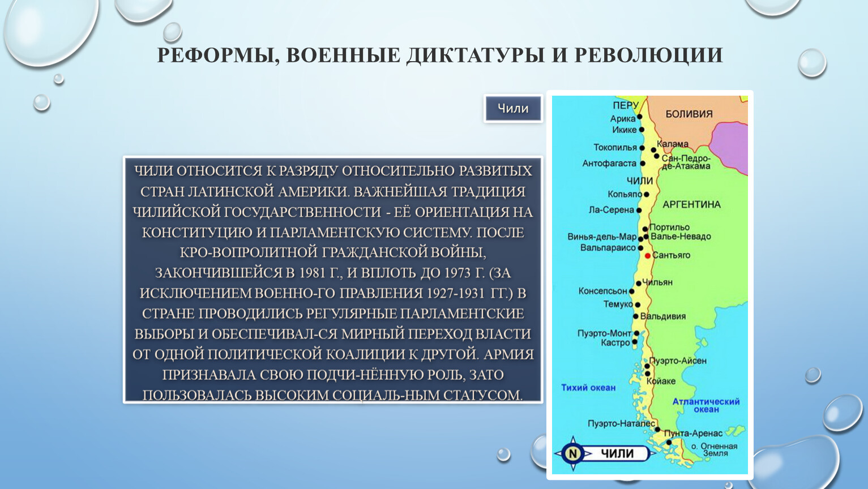Click the slide title "Реформы, военные диктатуры и революции"
The image size is (868, 489).
pyautogui.click(x=439, y=55)
